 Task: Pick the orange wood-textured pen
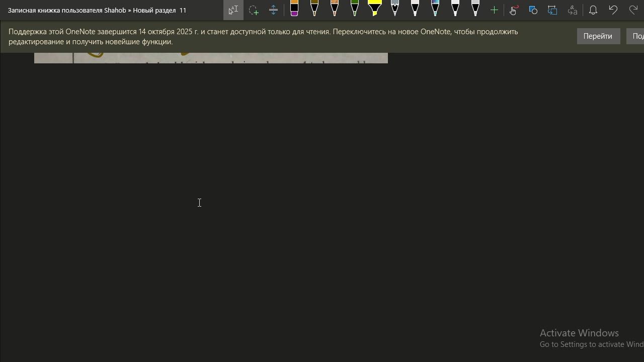(x=335, y=9)
